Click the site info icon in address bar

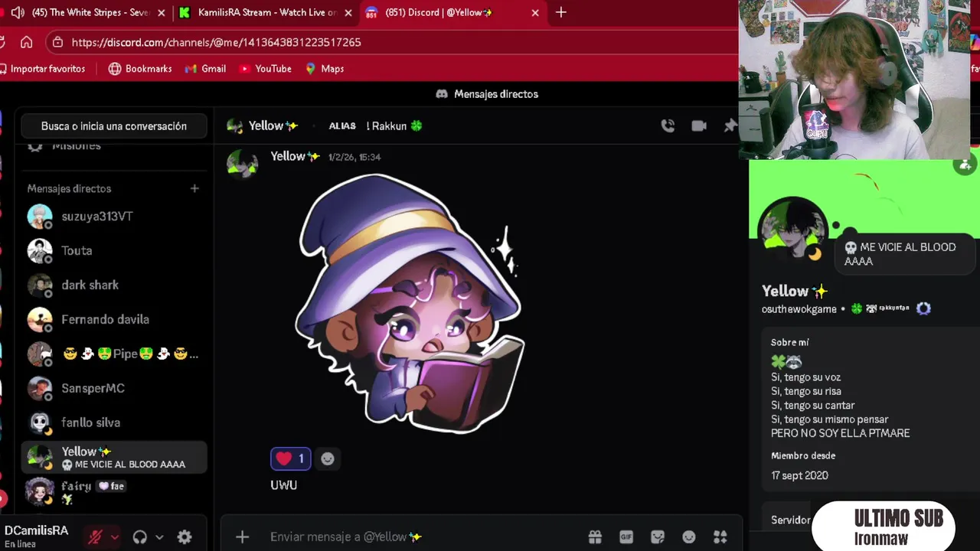coord(57,42)
